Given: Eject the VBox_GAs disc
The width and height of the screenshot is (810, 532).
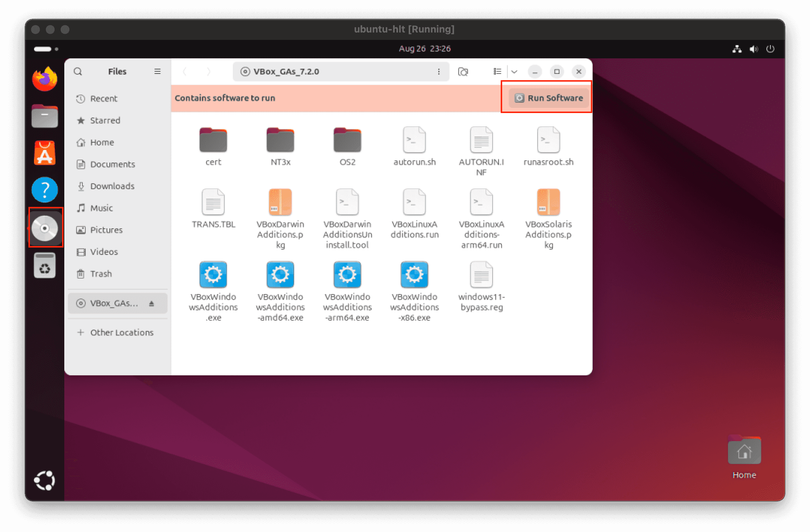Looking at the screenshot, I should [152, 303].
